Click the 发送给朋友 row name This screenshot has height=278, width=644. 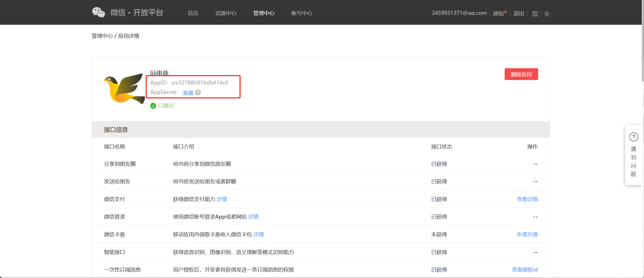[117, 181]
